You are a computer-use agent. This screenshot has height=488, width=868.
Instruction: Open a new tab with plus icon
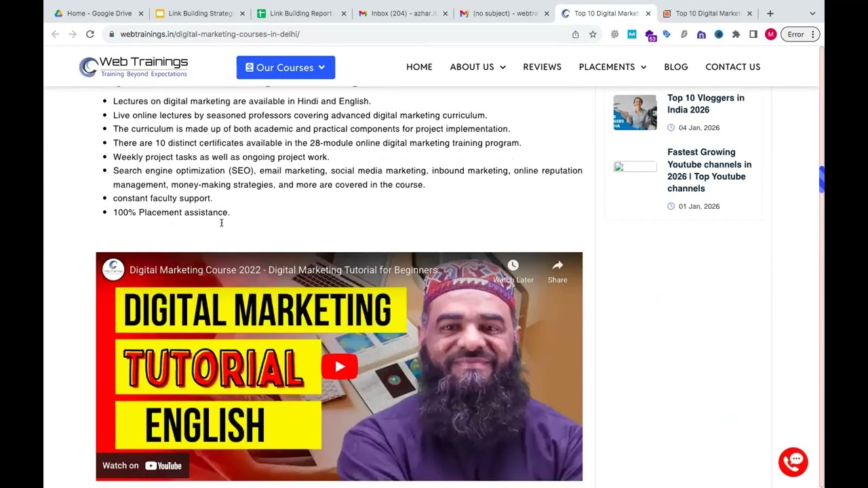click(x=770, y=14)
